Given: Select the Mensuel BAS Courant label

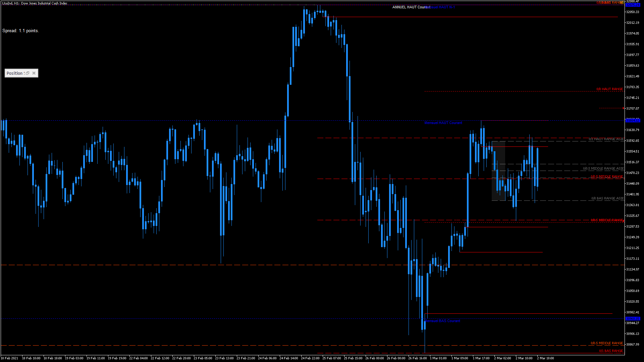Looking at the screenshot, I should point(443,321).
